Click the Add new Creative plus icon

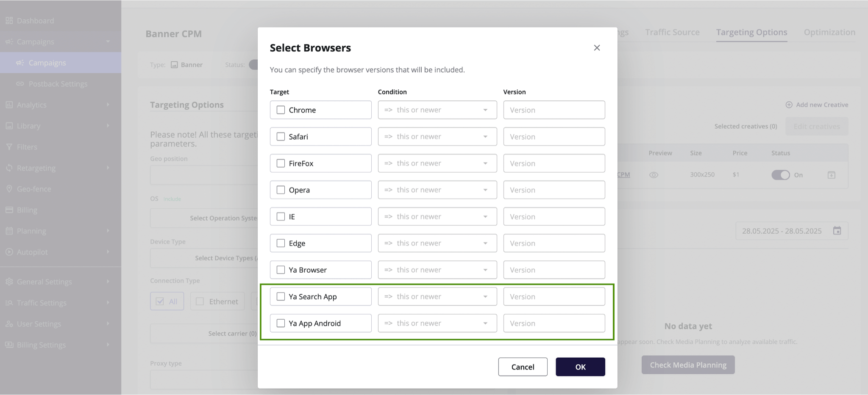pos(789,105)
